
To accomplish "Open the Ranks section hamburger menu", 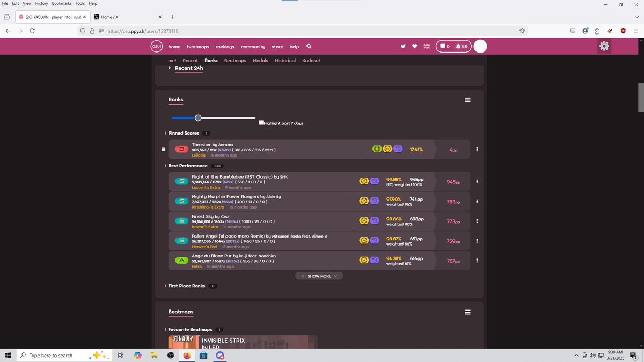I will tap(467, 100).
